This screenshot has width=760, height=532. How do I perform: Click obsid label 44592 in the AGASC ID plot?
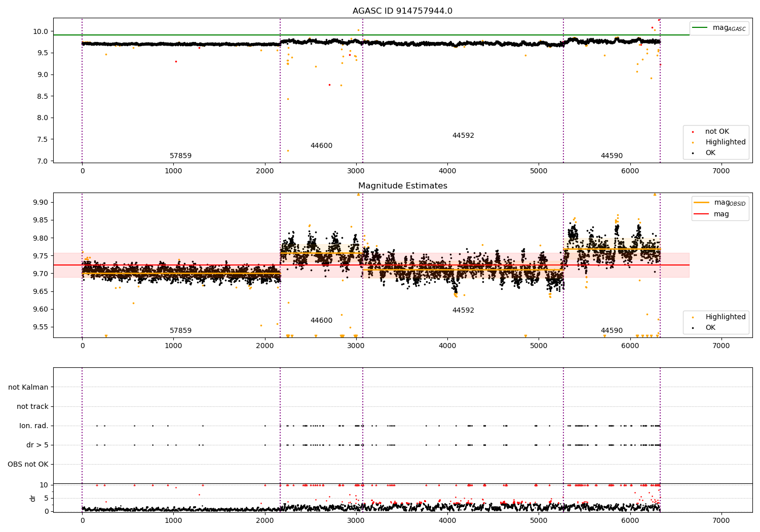463,136
